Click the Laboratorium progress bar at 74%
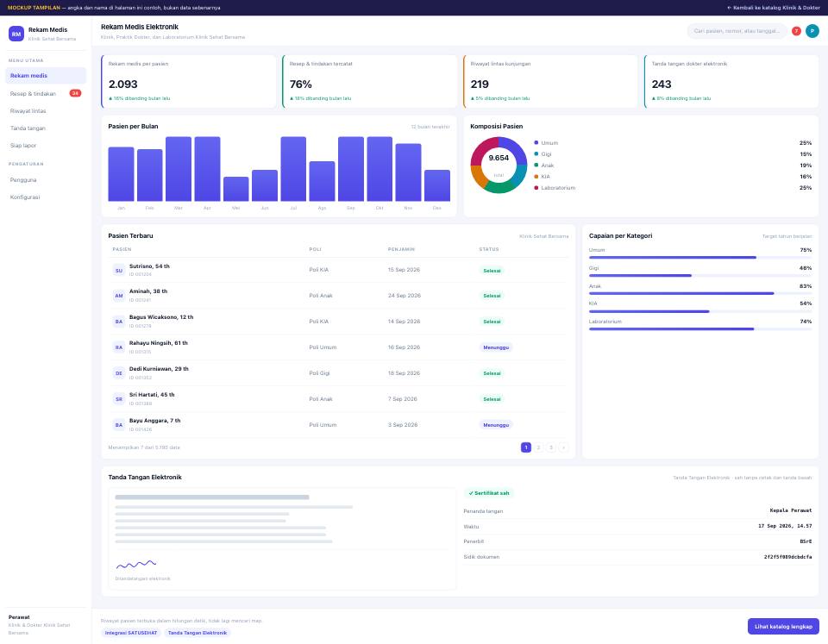This screenshot has width=828, height=644. [x=700, y=328]
